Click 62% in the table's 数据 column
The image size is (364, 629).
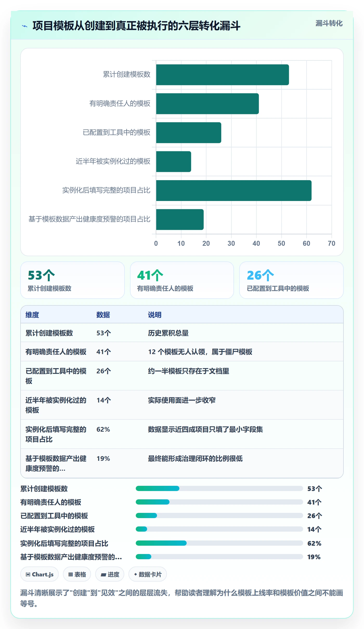click(x=103, y=429)
